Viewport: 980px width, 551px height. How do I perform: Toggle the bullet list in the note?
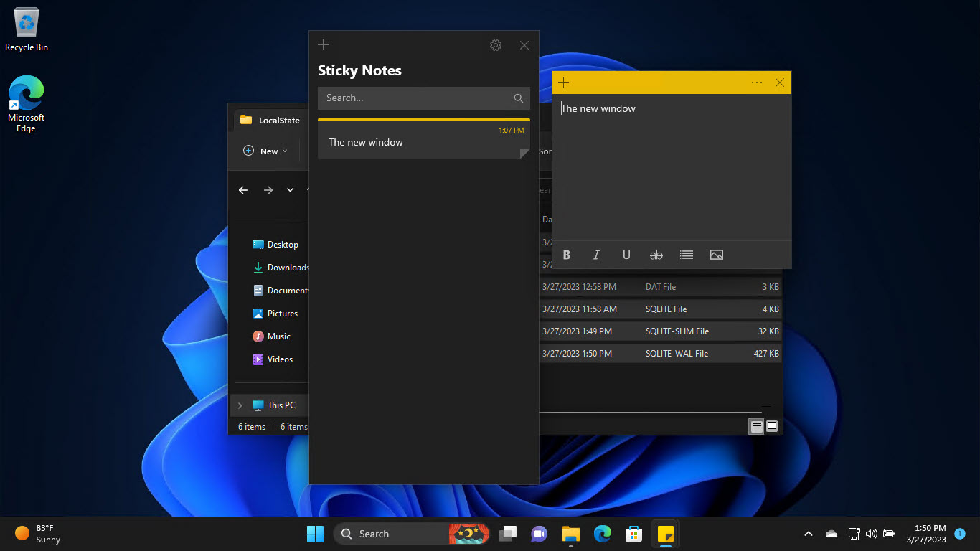click(x=686, y=255)
